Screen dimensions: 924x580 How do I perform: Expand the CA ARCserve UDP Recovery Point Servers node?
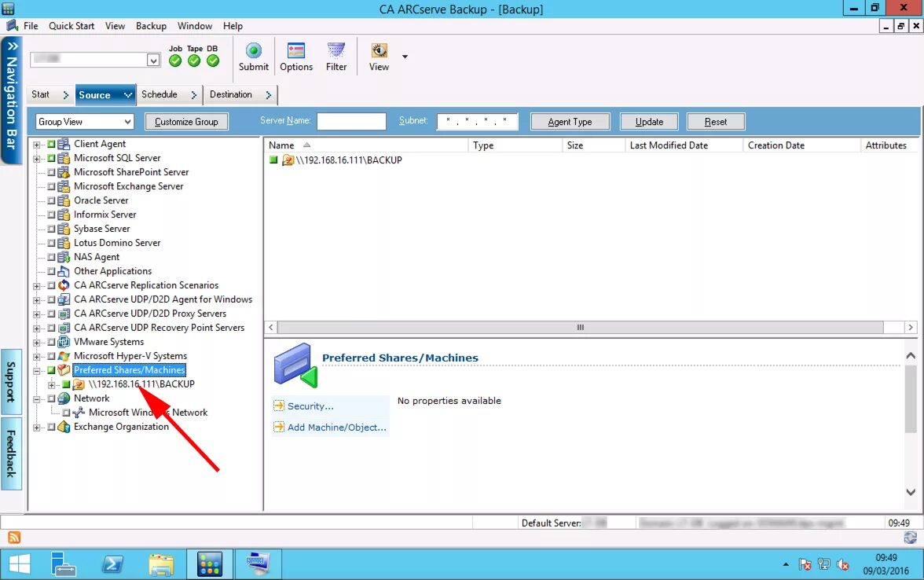[36, 329]
